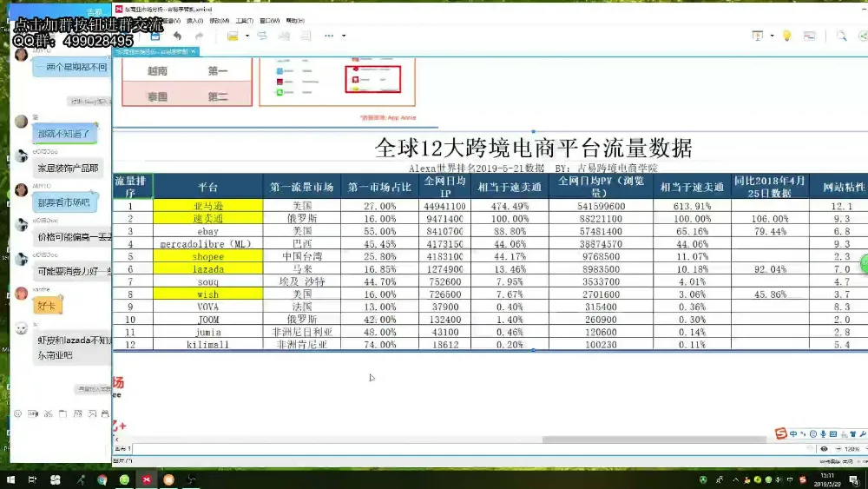The height and width of the screenshot is (489, 868).
Task: Select the yellow lazada cell
Action: (x=208, y=269)
